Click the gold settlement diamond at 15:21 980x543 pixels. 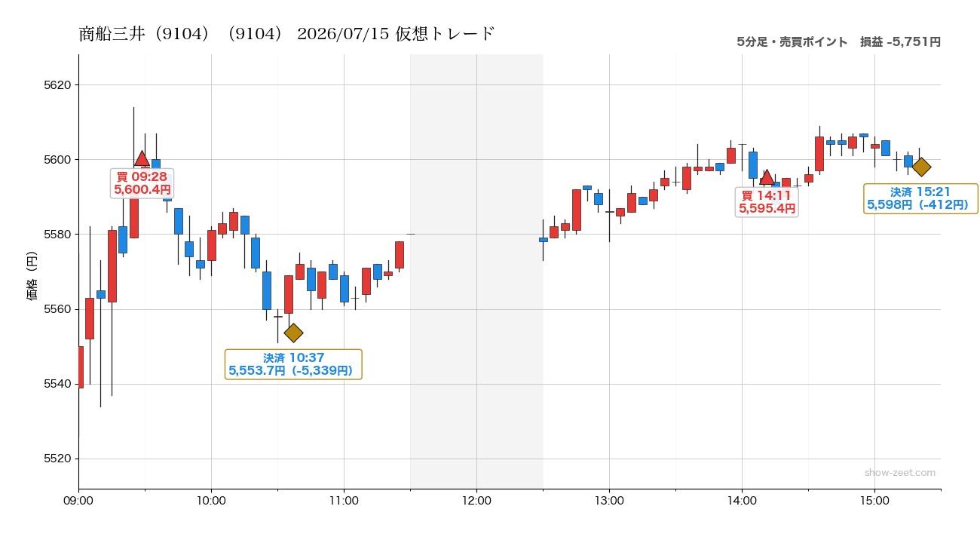[x=921, y=167]
